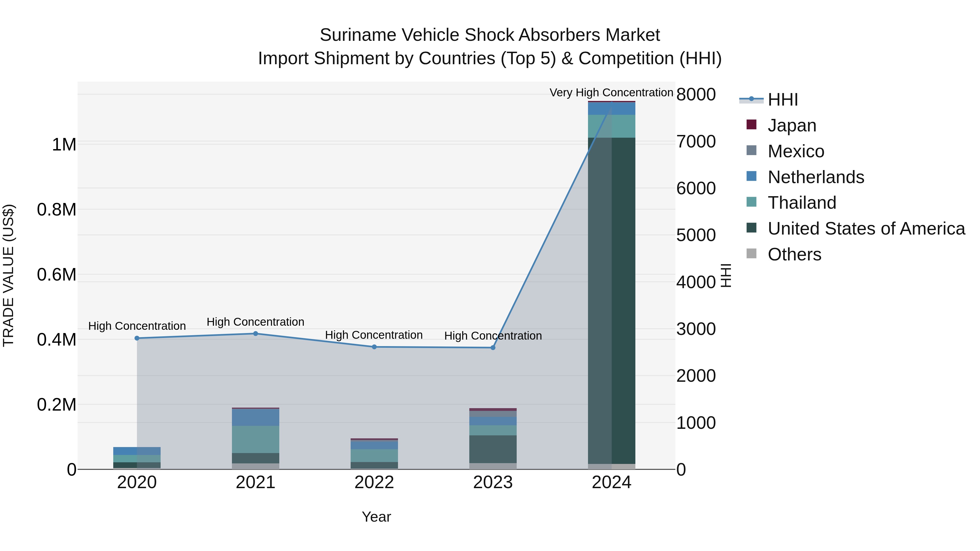Click the 2023 Mexico bar segment
The image size is (980, 551).
coord(493,414)
